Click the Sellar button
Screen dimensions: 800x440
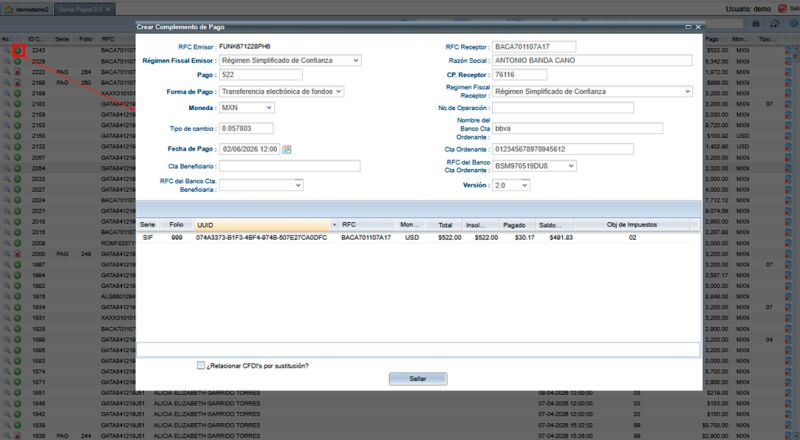(418, 379)
